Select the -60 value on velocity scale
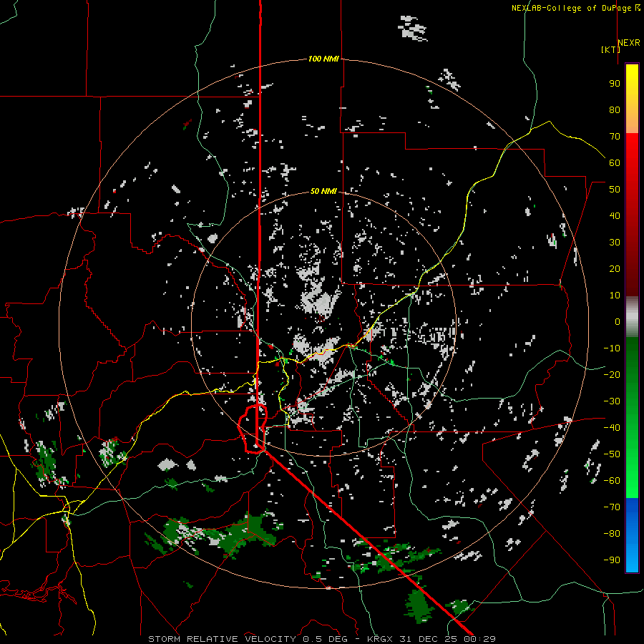 (x=612, y=481)
